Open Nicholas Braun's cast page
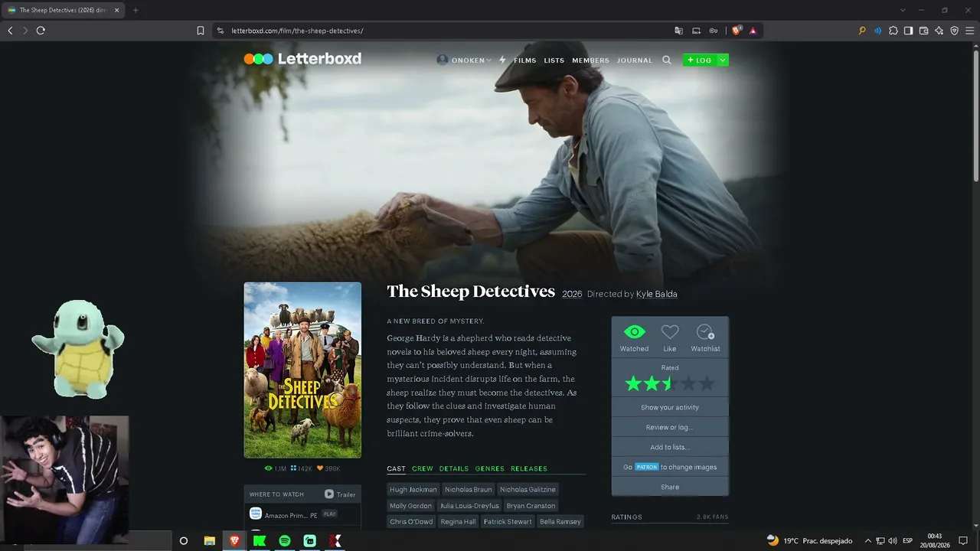 pyautogui.click(x=469, y=490)
